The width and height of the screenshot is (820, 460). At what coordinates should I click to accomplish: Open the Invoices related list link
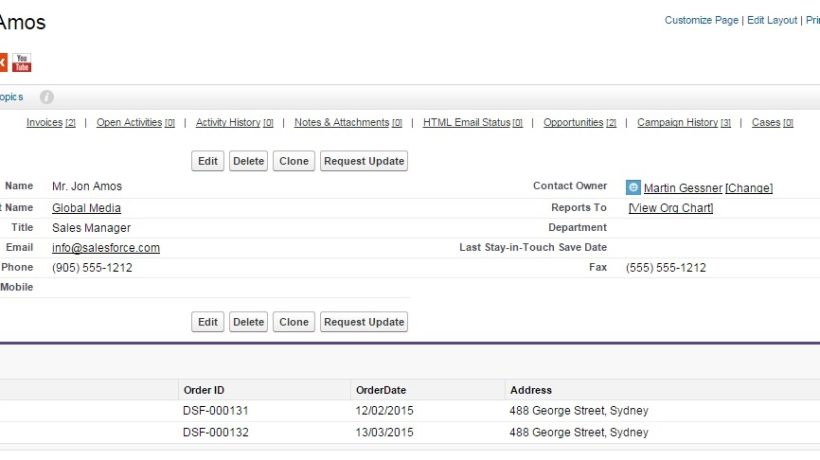pyautogui.click(x=44, y=123)
